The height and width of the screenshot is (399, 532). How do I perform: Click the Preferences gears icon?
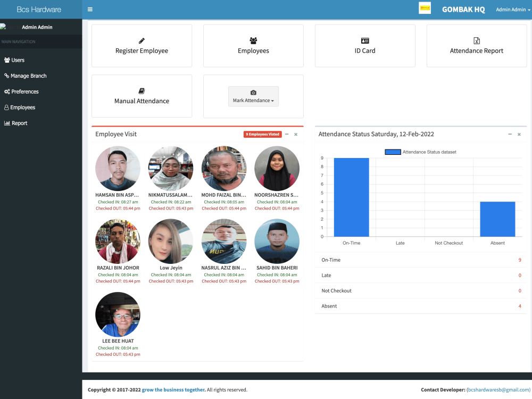coord(7,92)
